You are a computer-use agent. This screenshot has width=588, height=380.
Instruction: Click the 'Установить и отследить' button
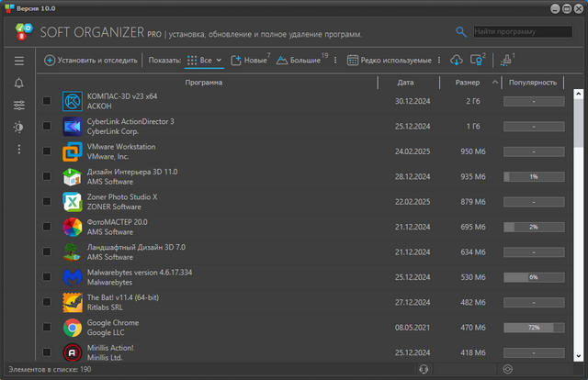(92, 61)
